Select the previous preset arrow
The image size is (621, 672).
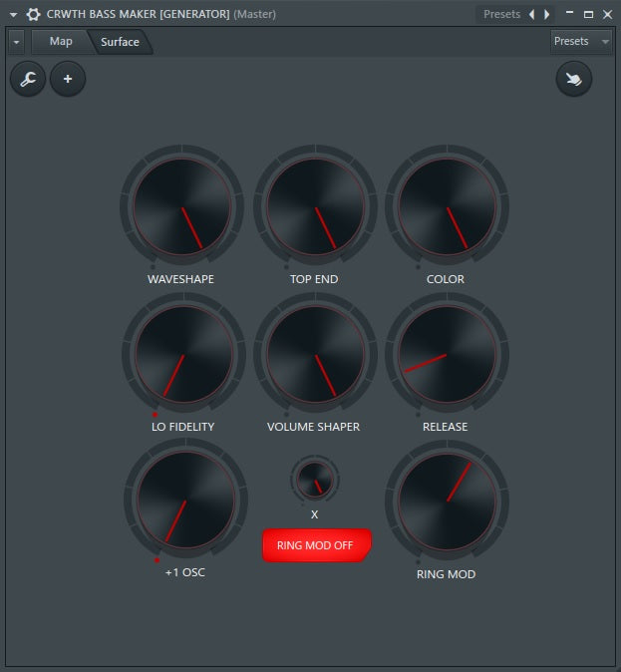pyautogui.click(x=531, y=14)
